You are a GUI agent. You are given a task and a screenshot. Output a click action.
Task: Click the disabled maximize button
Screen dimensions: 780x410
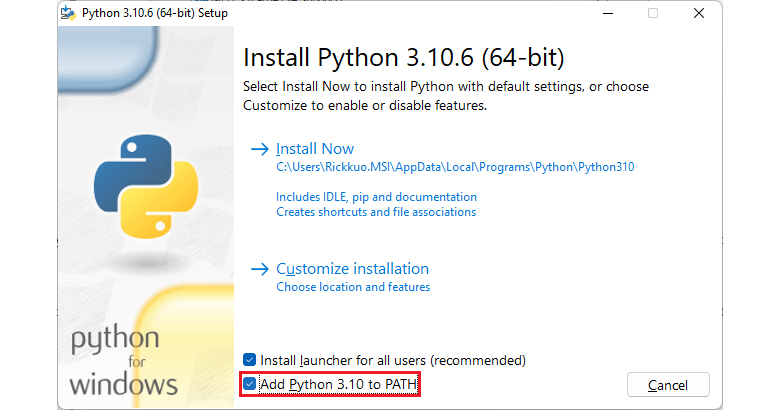pyautogui.click(x=653, y=14)
